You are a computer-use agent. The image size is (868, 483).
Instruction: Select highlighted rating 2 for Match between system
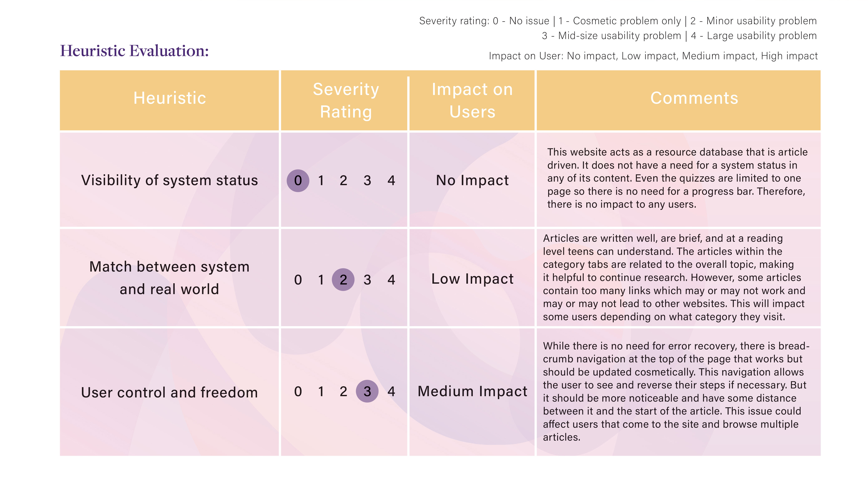pyautogui.click(x=343, y=280)
